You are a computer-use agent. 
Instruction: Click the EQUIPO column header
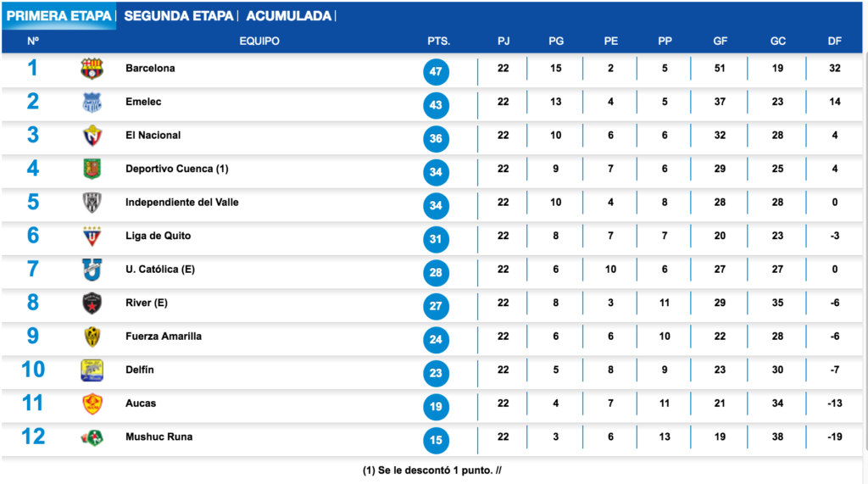pyautogui.click(x=259, y=41)
